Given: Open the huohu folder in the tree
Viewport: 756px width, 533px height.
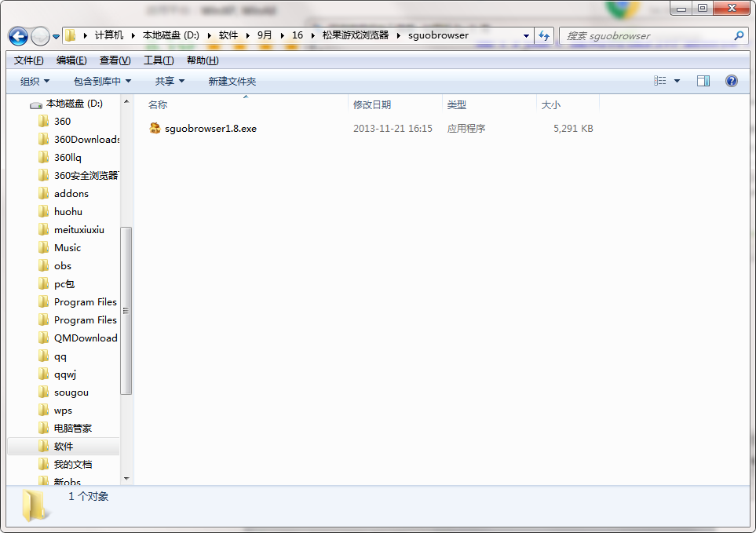Looking at the screenshot, I should (68, 212).
